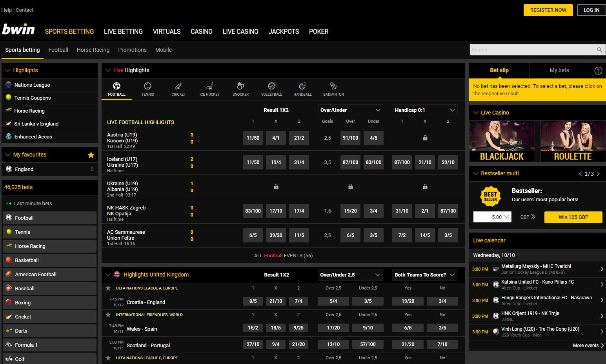
Task: Switch to the My bets tab
Action: pos(560,70)
